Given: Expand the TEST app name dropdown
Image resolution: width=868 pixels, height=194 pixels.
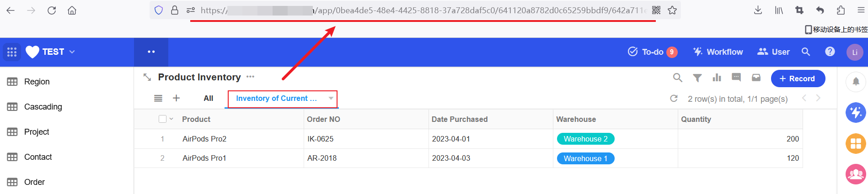Looking at the screenshot, I should point(72,52).
